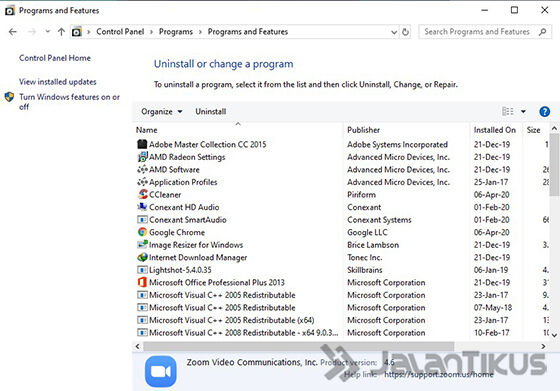The width and height of the screenshot is (560, 391).
Task: Click the Skillbrains publisher cell
Action: (365, 270)
